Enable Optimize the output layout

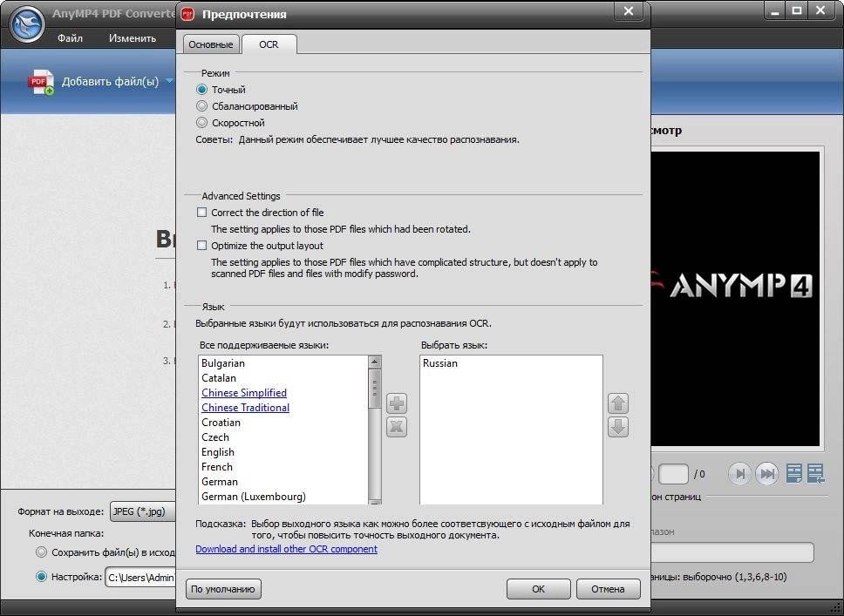point(202,246)
